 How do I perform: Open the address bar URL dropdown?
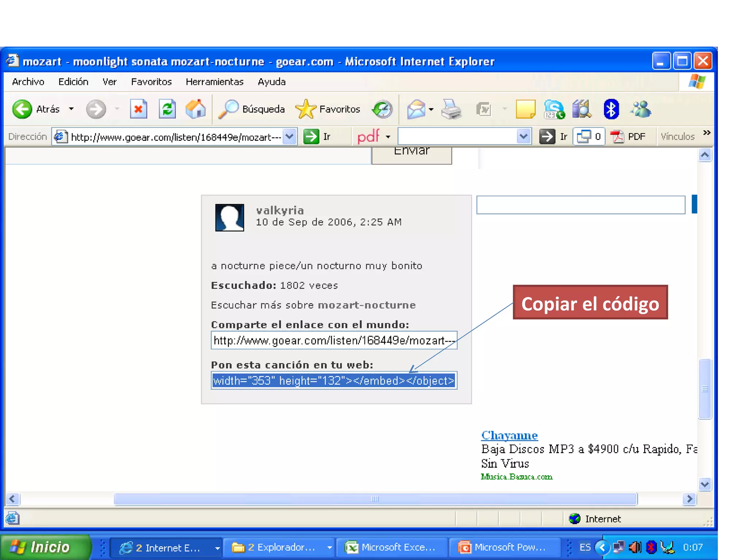tap(290, 137)
